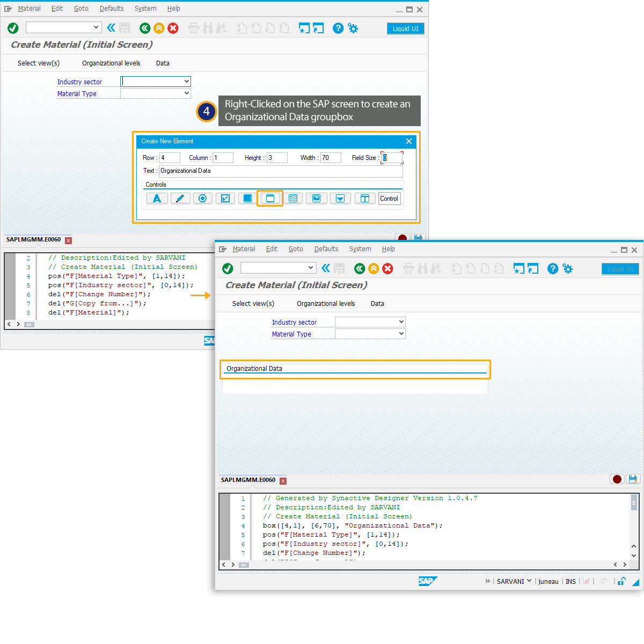Click the blue double-chevron icon in back window toolbar
This screenshot has width=644, height=644.
pos(111,28)
